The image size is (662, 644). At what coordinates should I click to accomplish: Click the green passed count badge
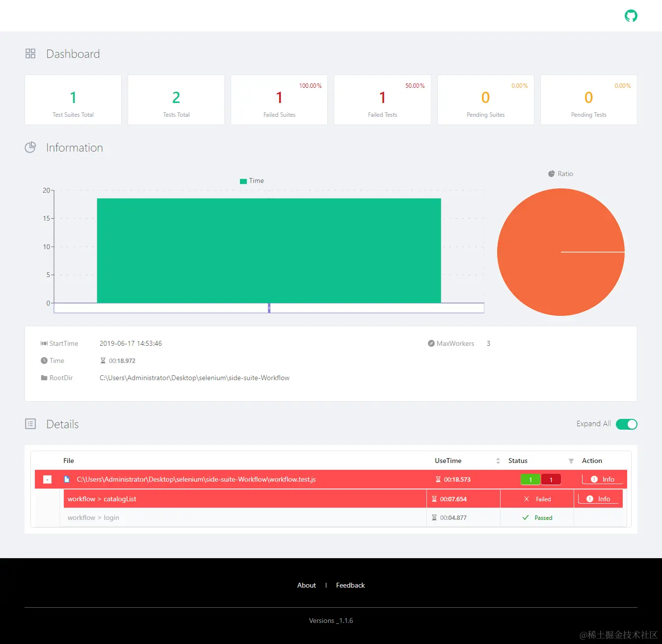[x=530, y=479]
